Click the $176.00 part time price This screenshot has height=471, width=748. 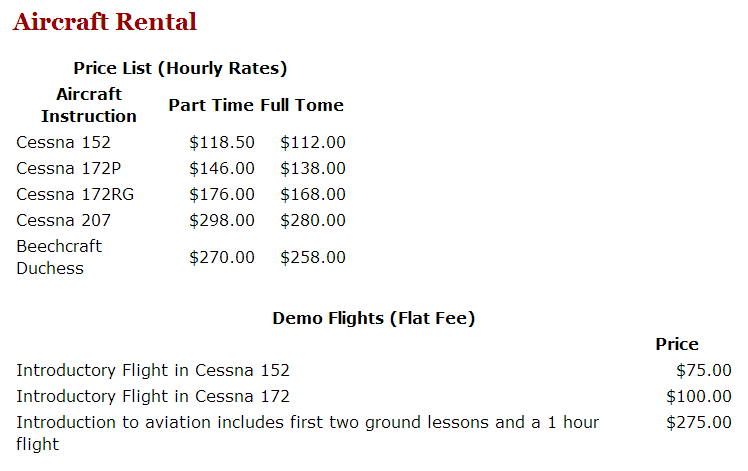(222, 194)
